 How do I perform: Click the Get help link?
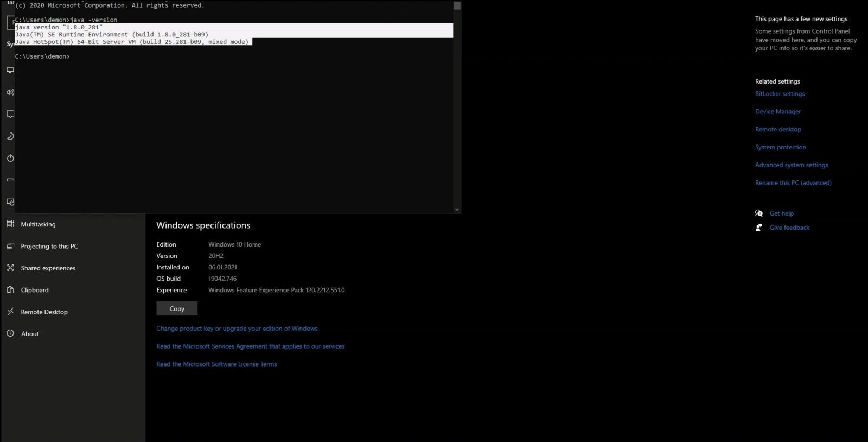(782, 213)
